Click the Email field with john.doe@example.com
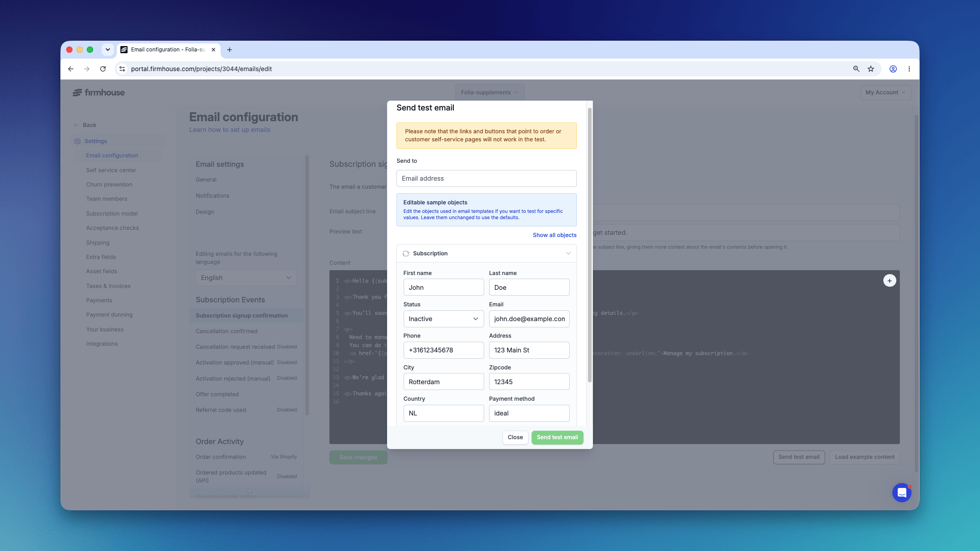 point(529,319)
